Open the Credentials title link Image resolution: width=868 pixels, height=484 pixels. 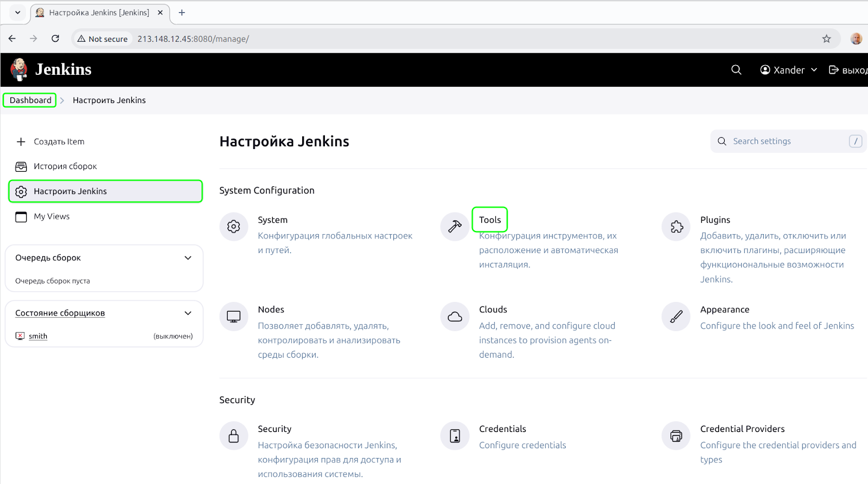(502, 429)
